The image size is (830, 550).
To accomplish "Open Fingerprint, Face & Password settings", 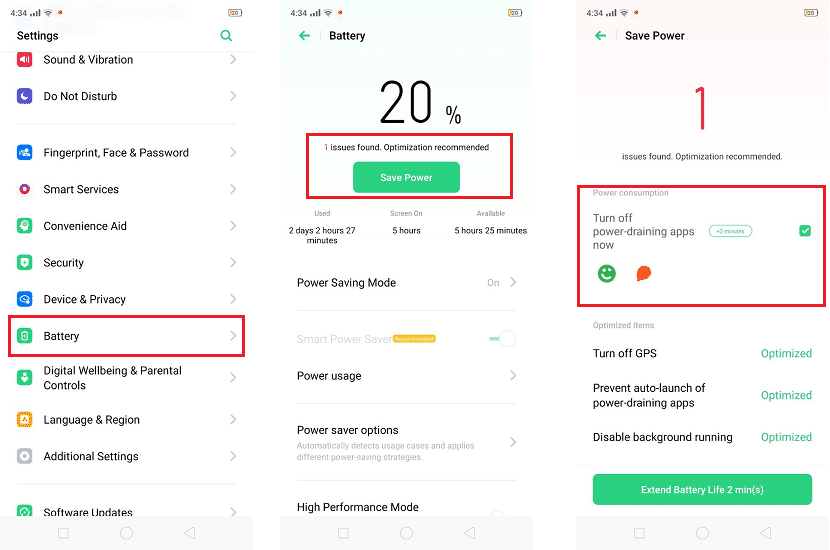I will click(127, 152).
